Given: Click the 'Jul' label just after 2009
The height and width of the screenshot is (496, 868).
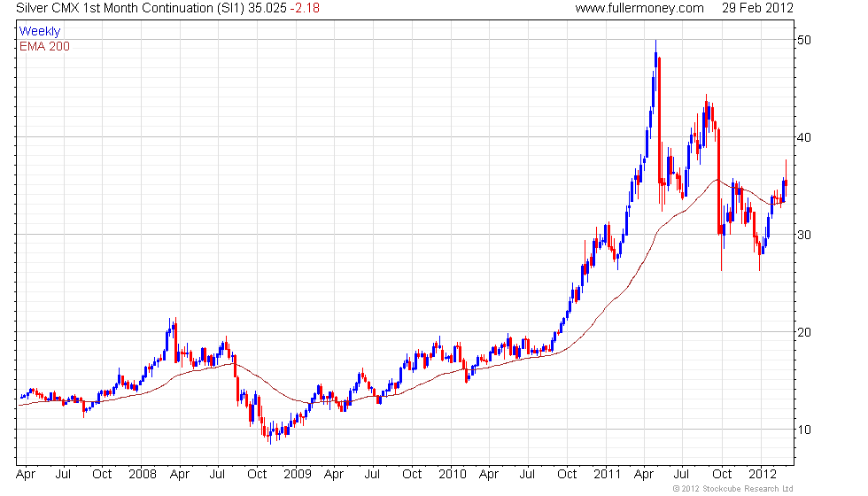Looking at the screenshot, I should [372, 475].
